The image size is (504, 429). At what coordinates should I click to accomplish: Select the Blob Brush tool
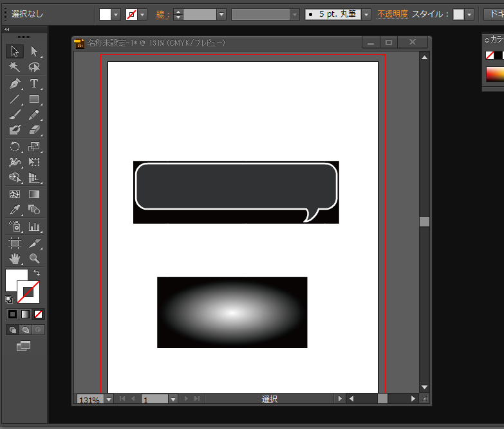[15, 130]
